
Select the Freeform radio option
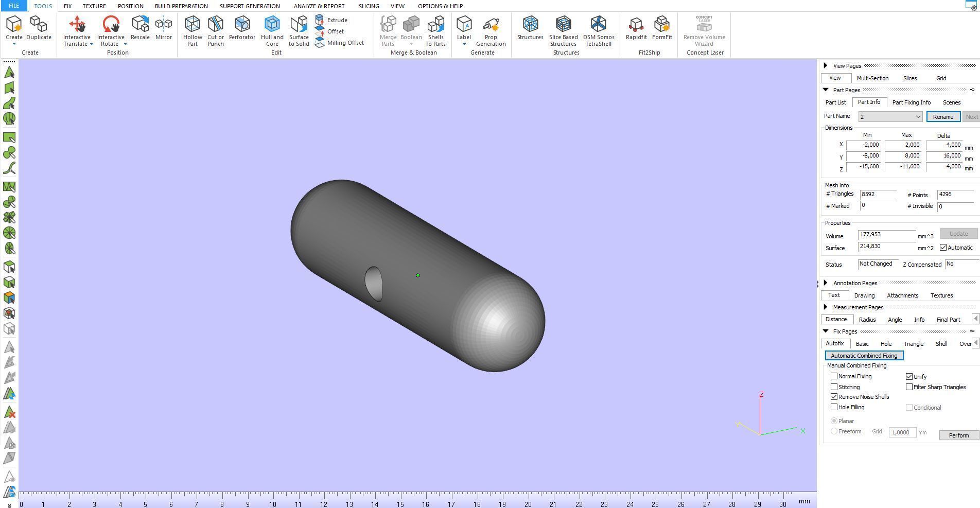pyautogui.click(x=834, y=431)
